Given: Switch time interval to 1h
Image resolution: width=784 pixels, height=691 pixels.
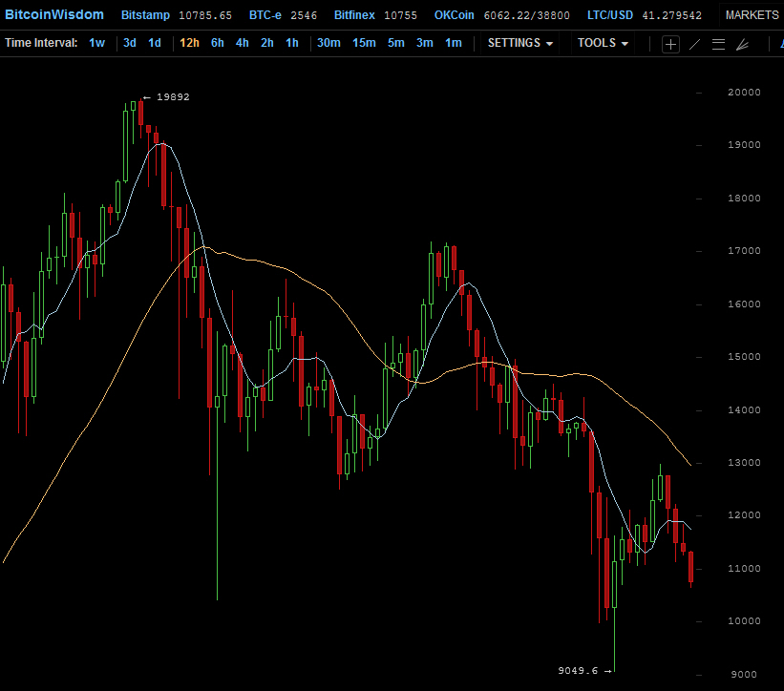Looking at the screenshot, I should (292, 43).
